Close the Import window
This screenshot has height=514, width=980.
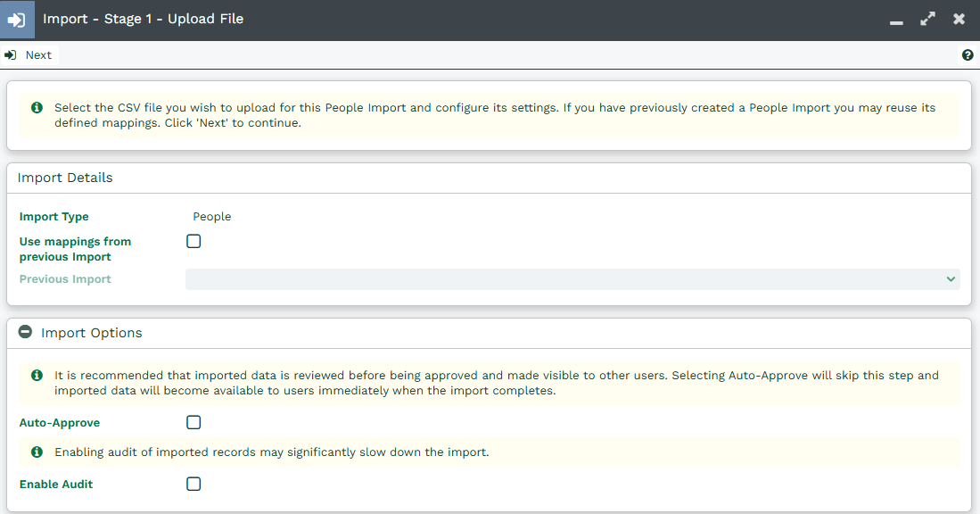pyautogui.click(x=959, y=19)
